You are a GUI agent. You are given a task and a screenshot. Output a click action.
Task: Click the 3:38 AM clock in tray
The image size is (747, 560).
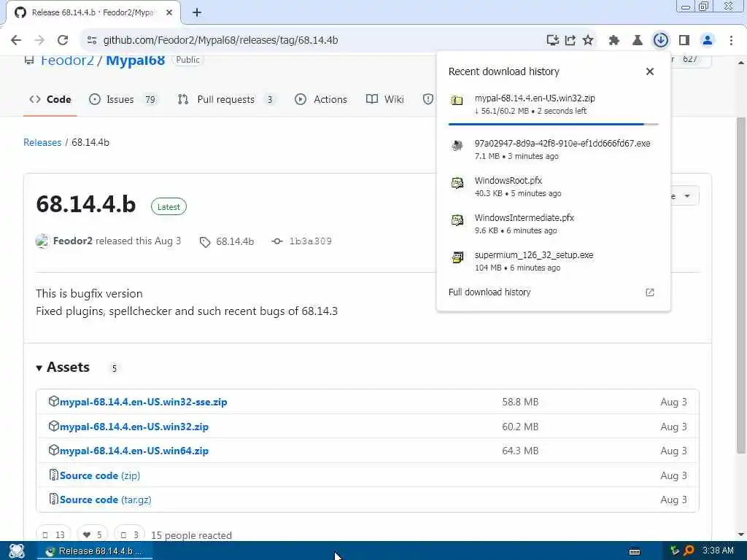click(x=718, y=551)
